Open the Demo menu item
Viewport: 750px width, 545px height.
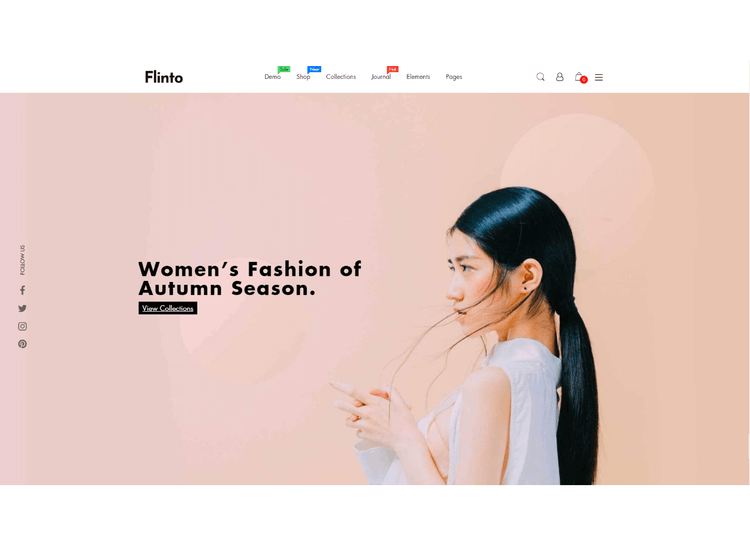click(x=272, y=77)
